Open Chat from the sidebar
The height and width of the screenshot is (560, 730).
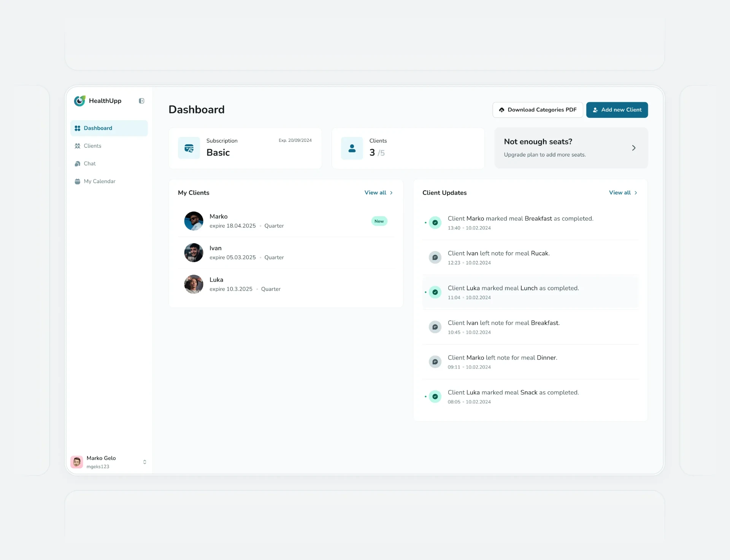click(109, 164)
